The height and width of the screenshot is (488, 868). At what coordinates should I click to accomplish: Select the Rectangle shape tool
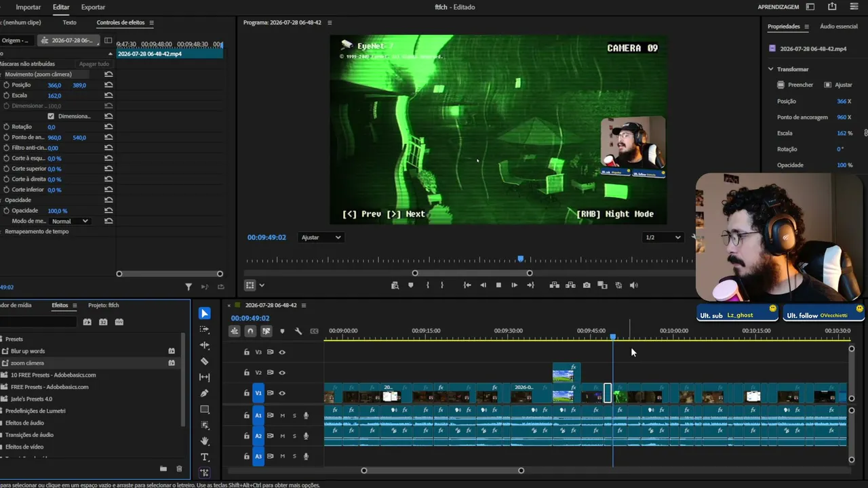click(x=205, y=409)
